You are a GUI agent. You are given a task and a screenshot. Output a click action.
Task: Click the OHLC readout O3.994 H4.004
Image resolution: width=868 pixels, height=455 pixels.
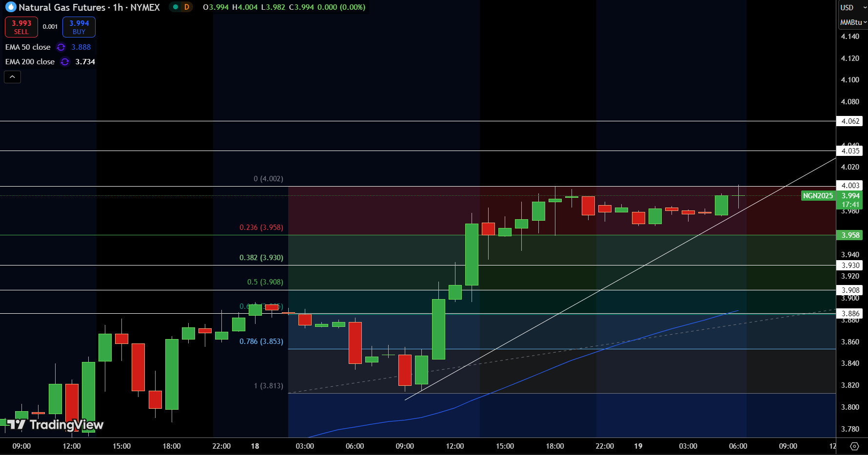[x=230, y=7]
